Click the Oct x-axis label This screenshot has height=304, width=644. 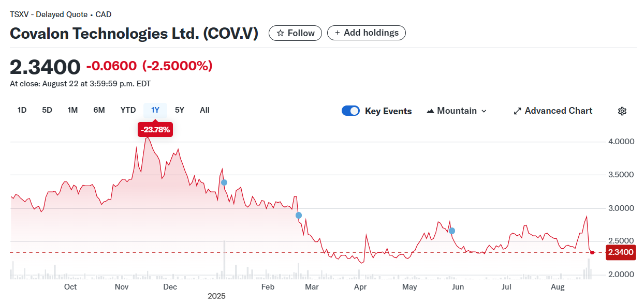click(x=70, y=287)
